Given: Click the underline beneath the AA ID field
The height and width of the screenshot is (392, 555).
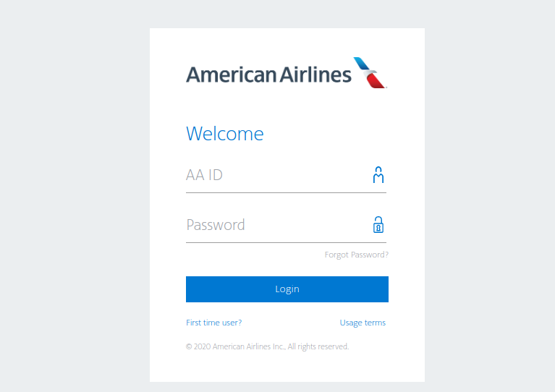Looking at the screenshot, I should click(286, 193).
